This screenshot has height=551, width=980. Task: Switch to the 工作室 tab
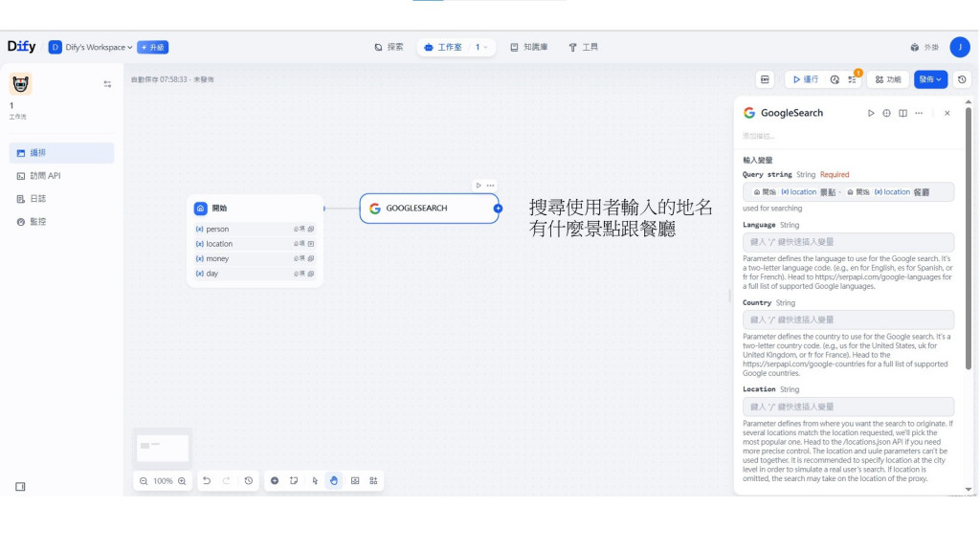click(442, 47)
